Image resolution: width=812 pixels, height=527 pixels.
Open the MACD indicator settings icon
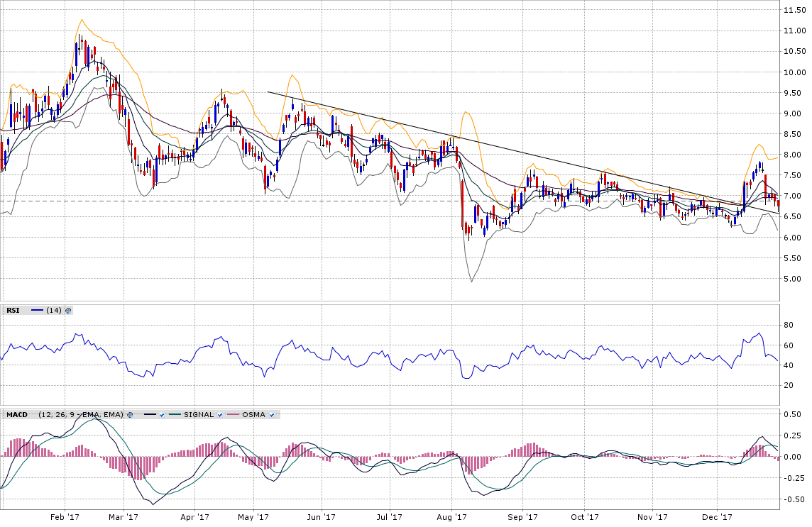[x=131, y=414]
